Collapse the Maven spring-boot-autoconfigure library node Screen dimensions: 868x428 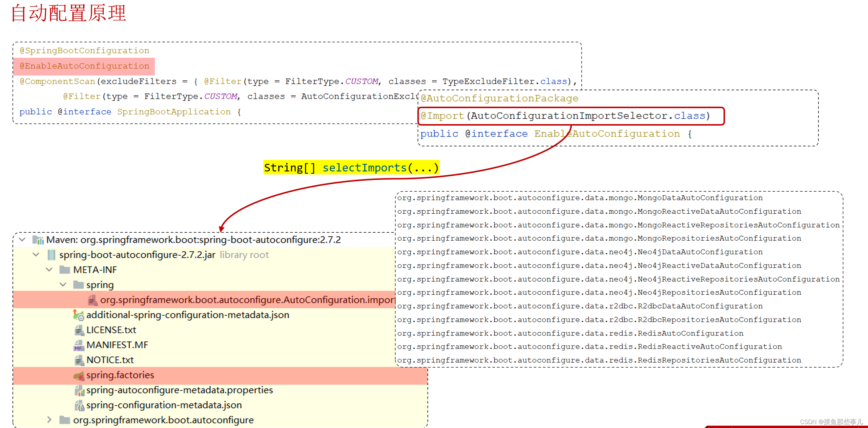(22, 240)
